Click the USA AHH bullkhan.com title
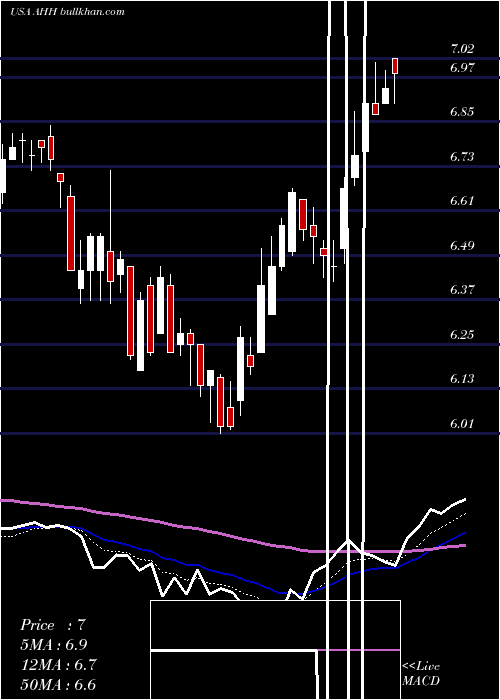Image resolution: width=500 pixels, height=700 pixels. pos(67,12)
